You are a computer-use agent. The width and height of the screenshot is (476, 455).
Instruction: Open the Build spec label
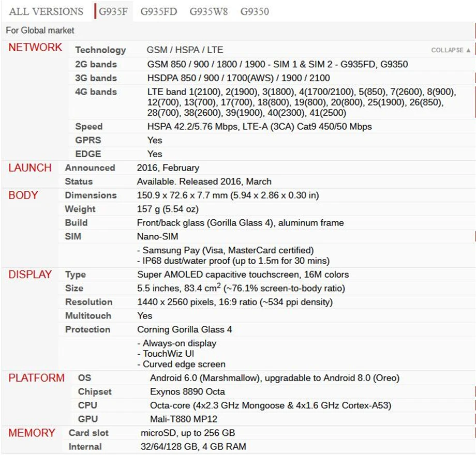pos(76,223)
